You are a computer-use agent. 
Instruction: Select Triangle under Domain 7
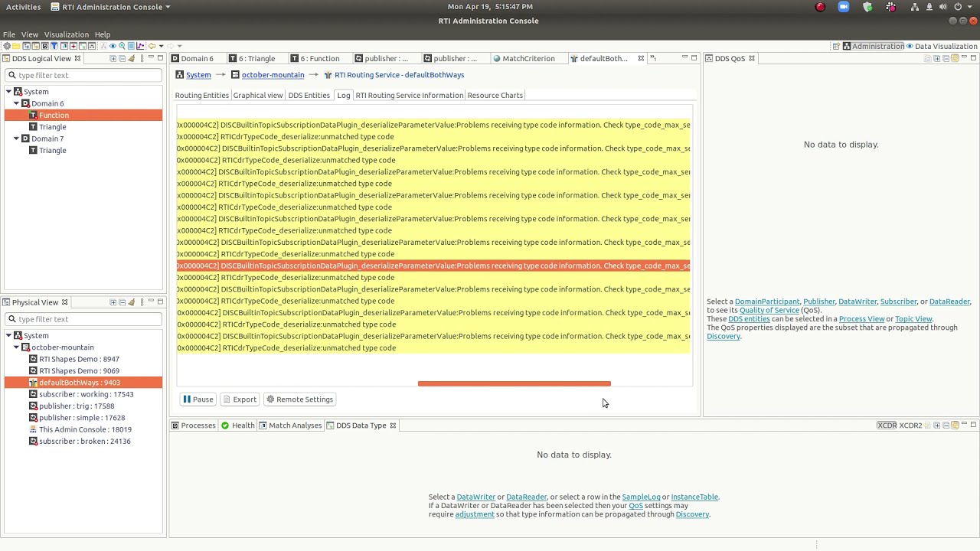52,151
